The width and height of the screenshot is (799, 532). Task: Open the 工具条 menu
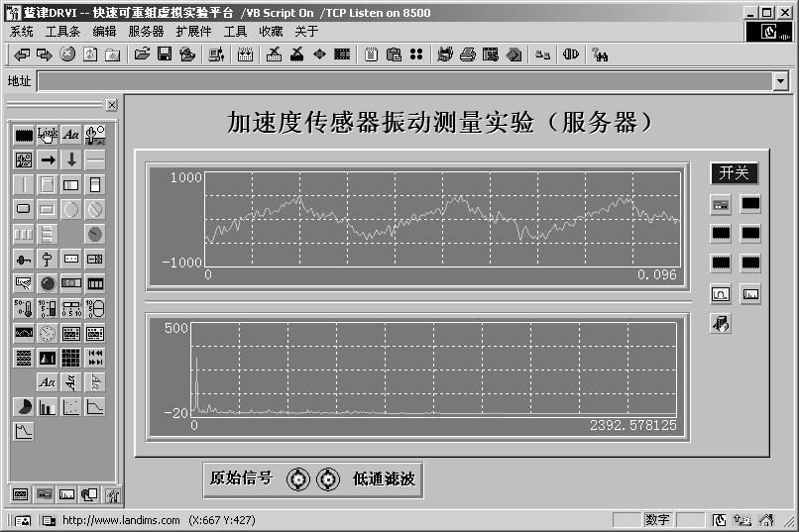point(62,32)
